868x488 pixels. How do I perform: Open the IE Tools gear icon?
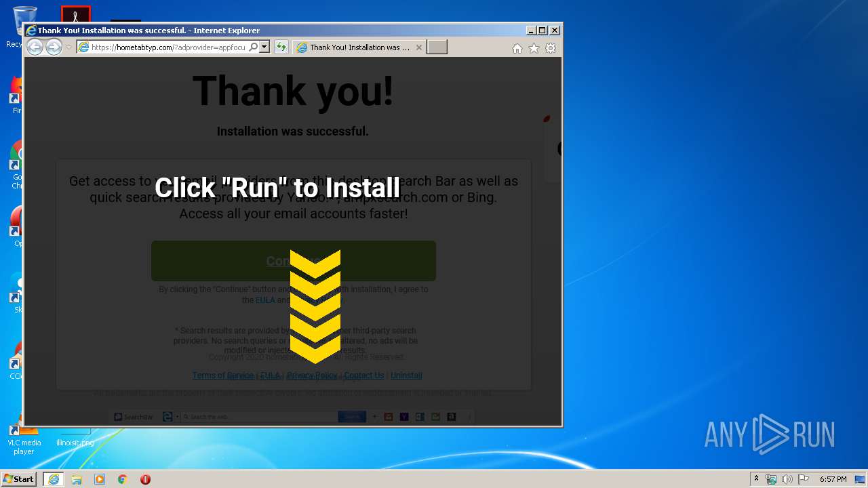click(551, 48)
